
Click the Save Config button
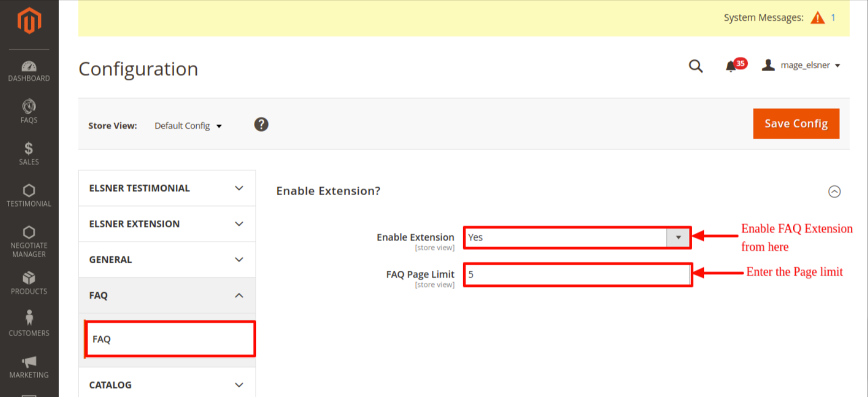point(796,124)
